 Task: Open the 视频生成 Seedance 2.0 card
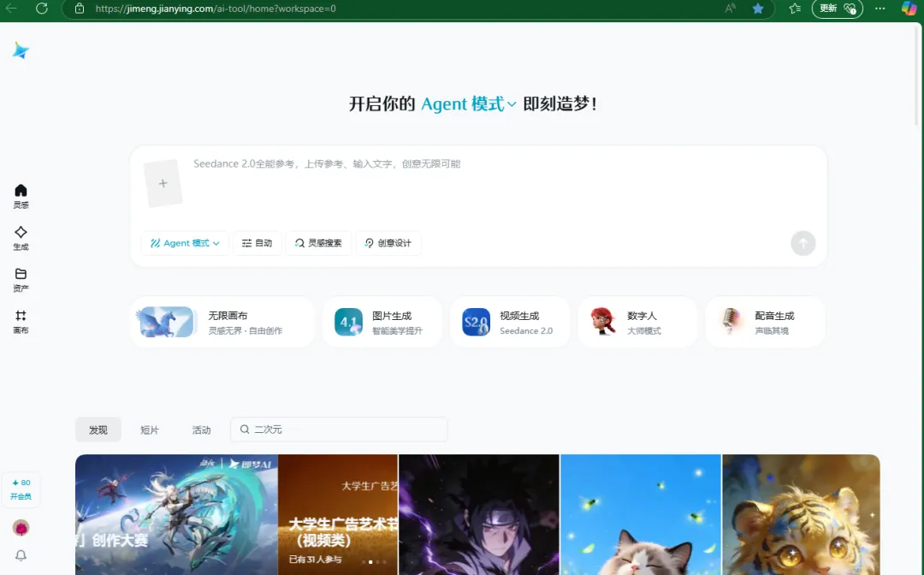pos(510,323)
